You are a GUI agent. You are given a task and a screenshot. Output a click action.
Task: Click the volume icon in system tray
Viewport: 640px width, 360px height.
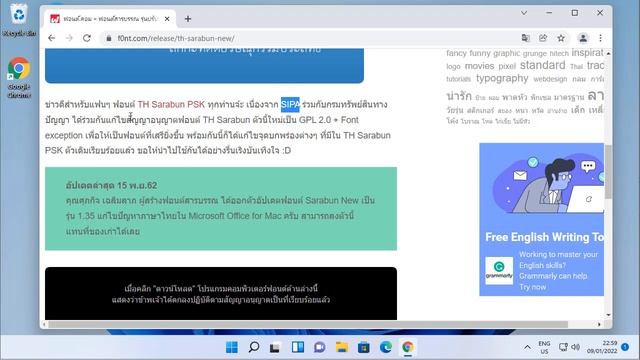click(x=576, y=347)
